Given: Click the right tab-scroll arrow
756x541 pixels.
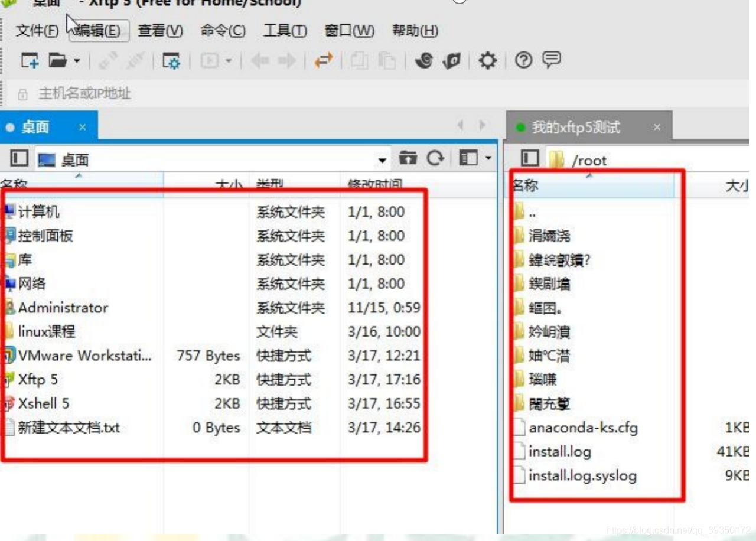Looking at the screenshot, I should pyautogui.click(x=483, y=125).
